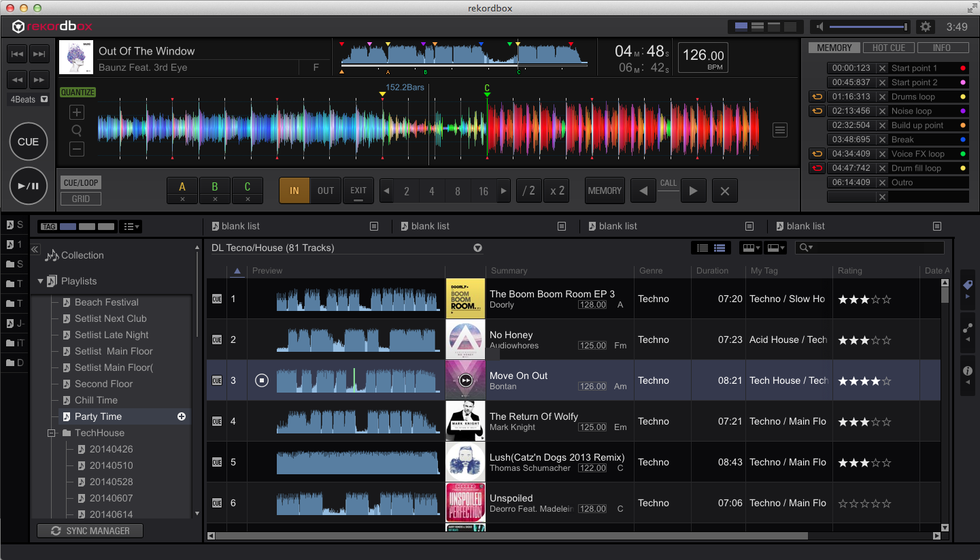Click the speaker volume icon

pyautogui.click(x=820, y=27)
